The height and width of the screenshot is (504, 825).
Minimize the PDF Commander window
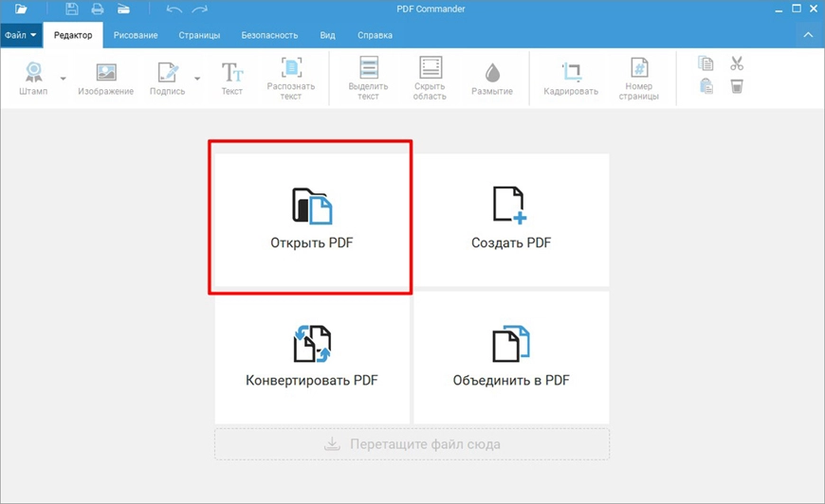[x=779, y=9]
